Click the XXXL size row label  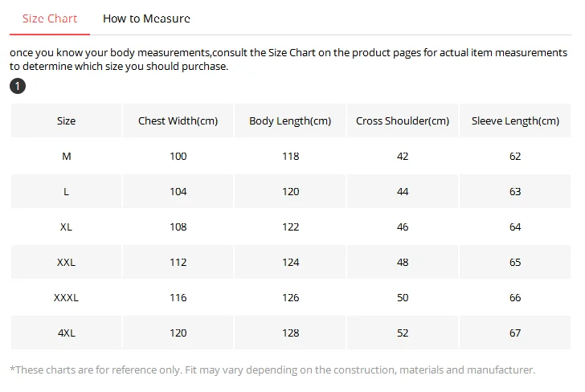click(66, 298)
